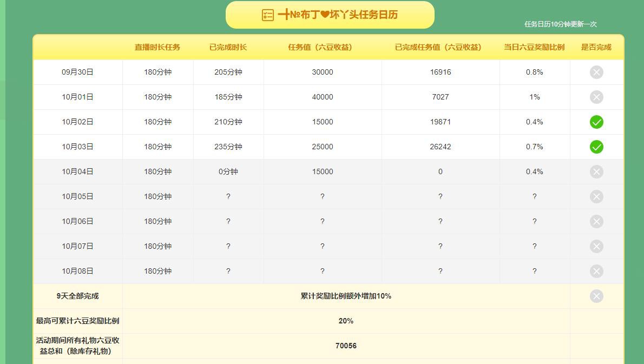Click the 0.7% reward ratio cell
This screenshot has height=364, width=644.
click(534, 147)
